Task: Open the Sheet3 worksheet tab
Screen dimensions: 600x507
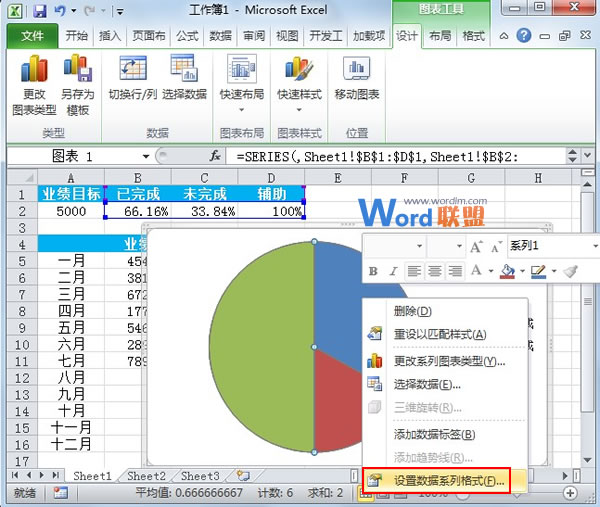Action: pos(200,476)
